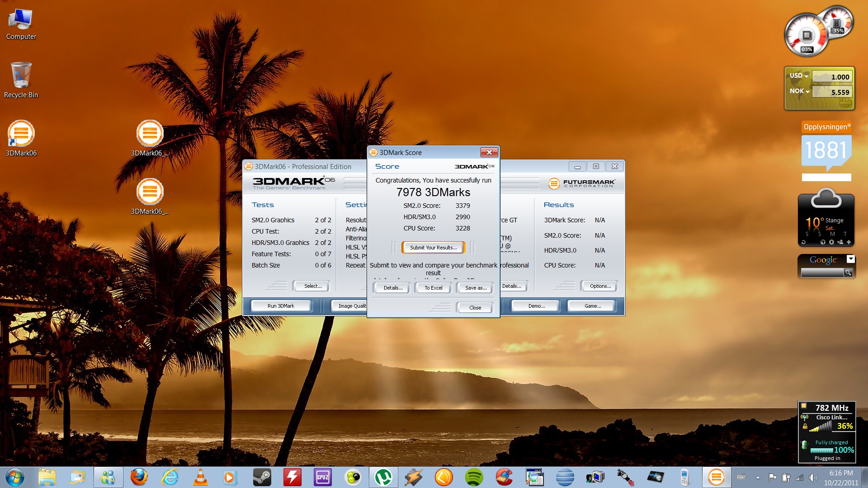Open the volume speaker tray icon
This screenshot has height=488, width=868.
pyautogui.click(x=813, y=477)
